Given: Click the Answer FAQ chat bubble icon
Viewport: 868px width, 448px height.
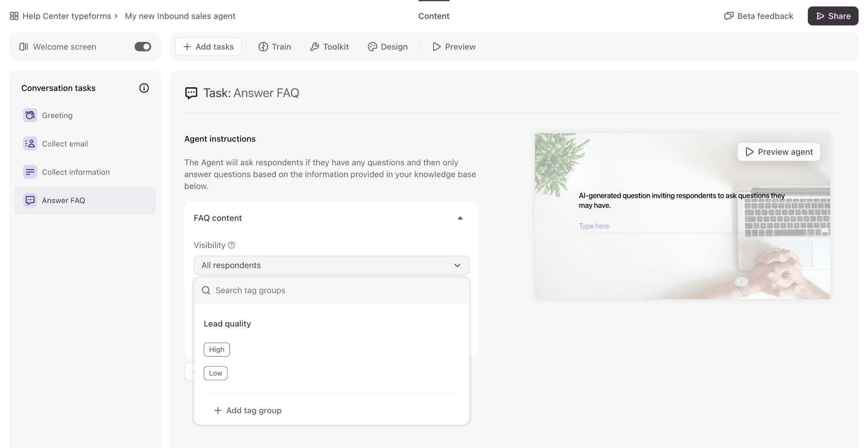Looking at the screenshot, I should 30,200.
